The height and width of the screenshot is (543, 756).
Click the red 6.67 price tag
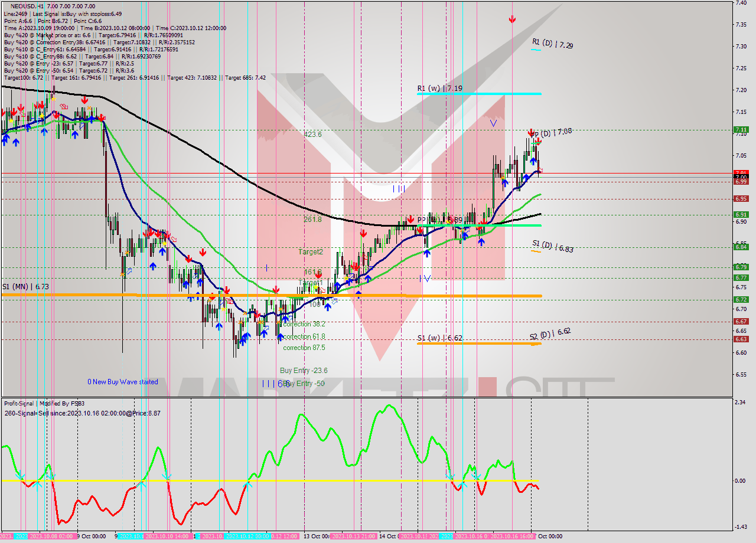pyautogui.click(x=741, y=321)
